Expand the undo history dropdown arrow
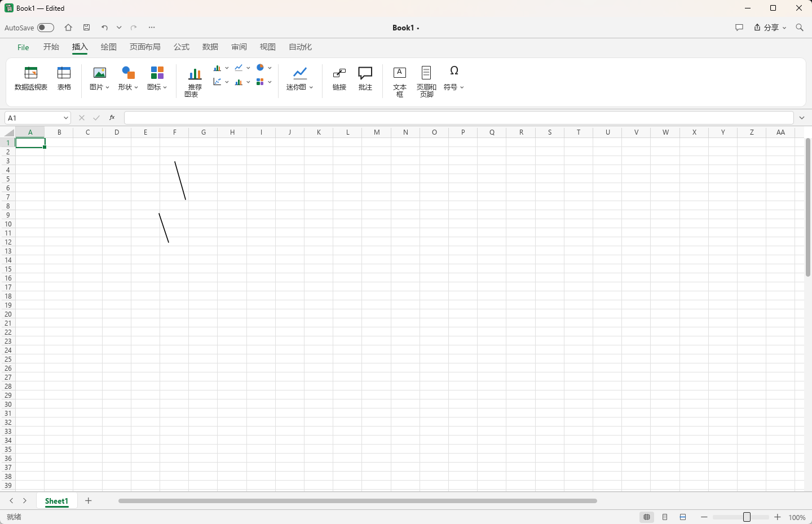The width and height of the screenshot is (812, 524). [119, 28]
